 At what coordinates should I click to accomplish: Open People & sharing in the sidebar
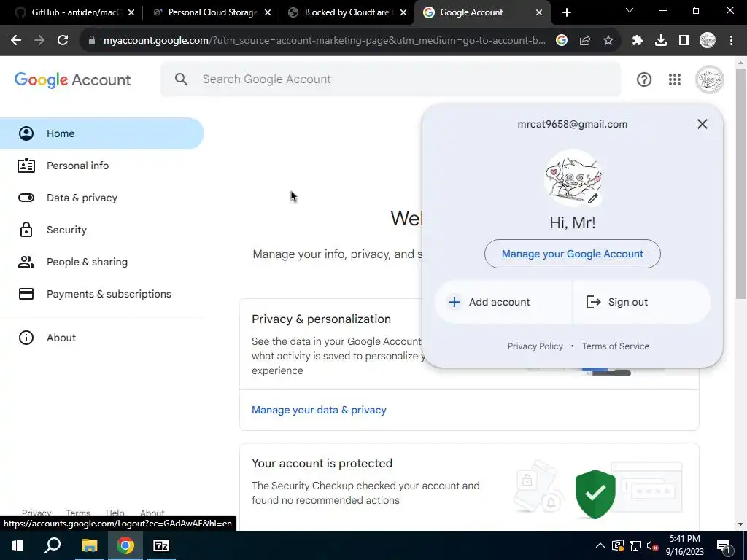click(102, 262)
